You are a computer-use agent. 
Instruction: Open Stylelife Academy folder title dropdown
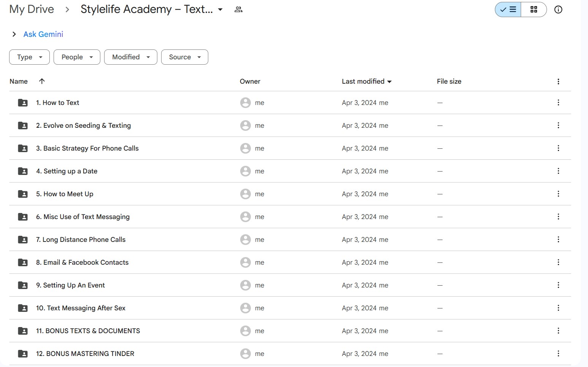[x=220, y=10]
